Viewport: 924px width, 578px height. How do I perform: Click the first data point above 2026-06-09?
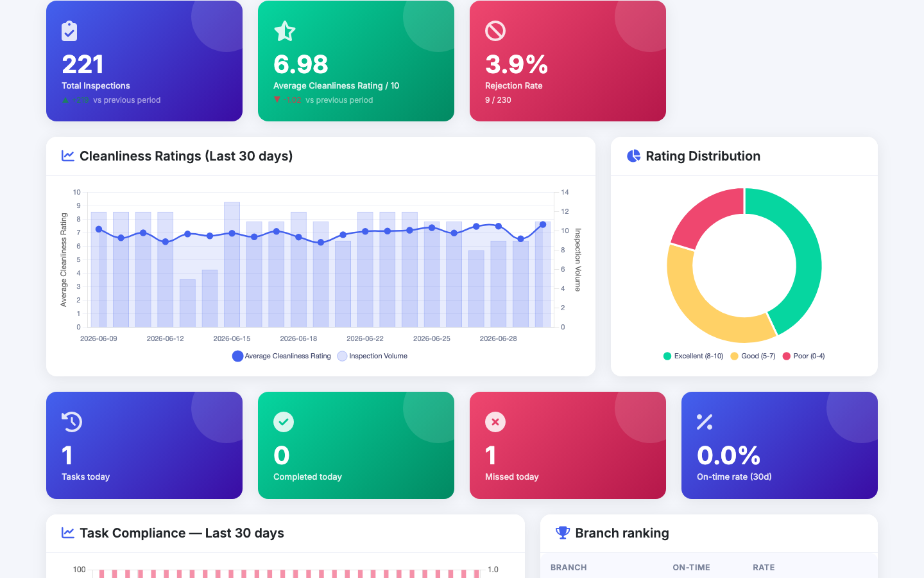point(99,229)
